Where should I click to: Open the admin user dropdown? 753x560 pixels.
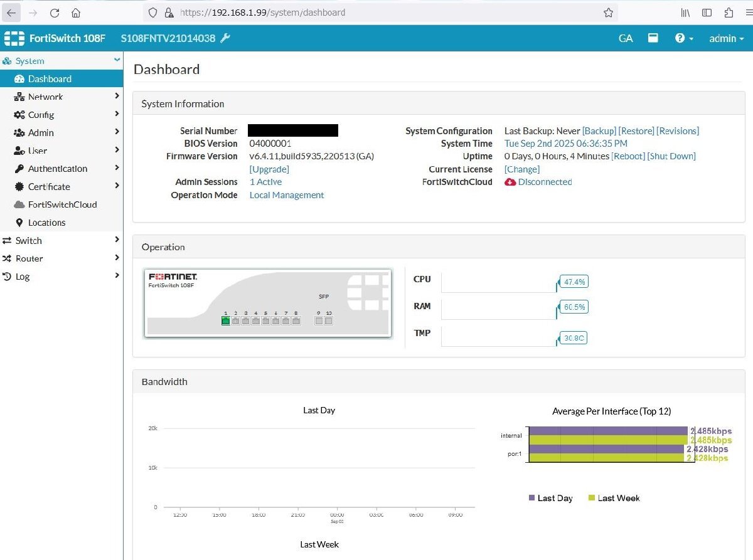click(726, 38)
